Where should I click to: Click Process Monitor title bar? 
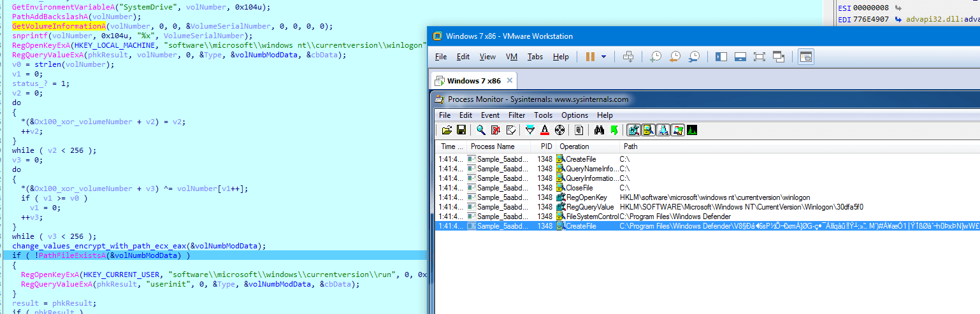click(x=705, y=99)
